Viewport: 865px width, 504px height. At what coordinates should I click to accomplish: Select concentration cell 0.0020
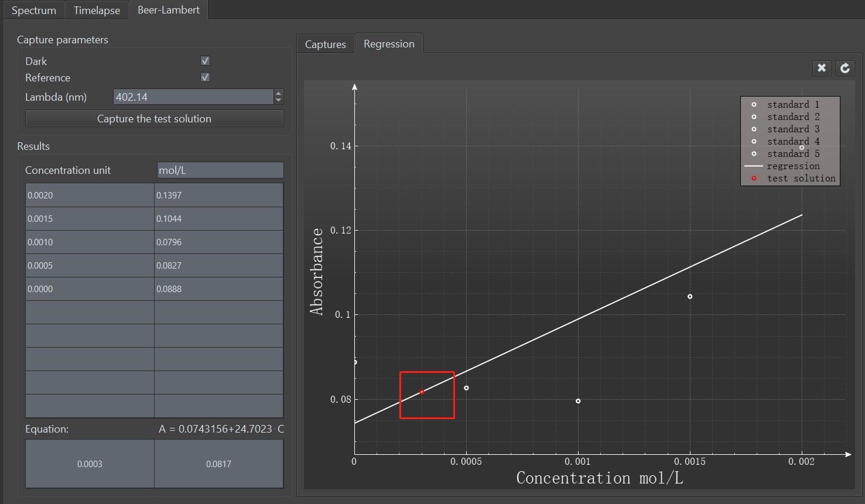tap(90, 195)
